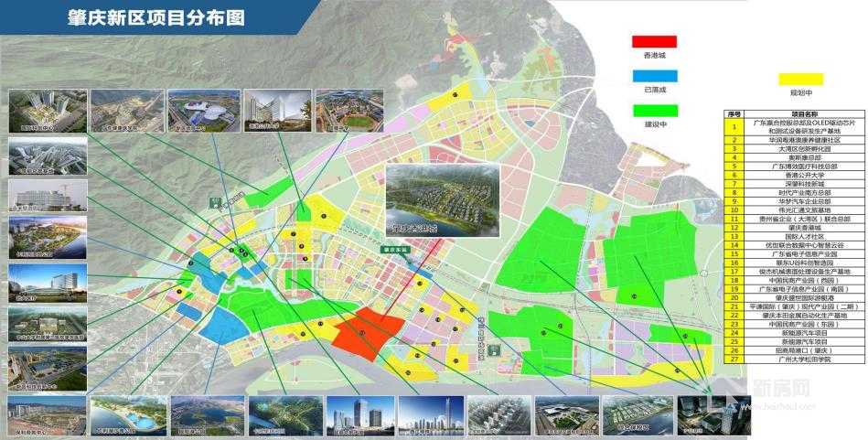The height and width of the screenshot is (440, 868).
Task: Click the red 香港城 legend swatch
Action: coord(654,41)
